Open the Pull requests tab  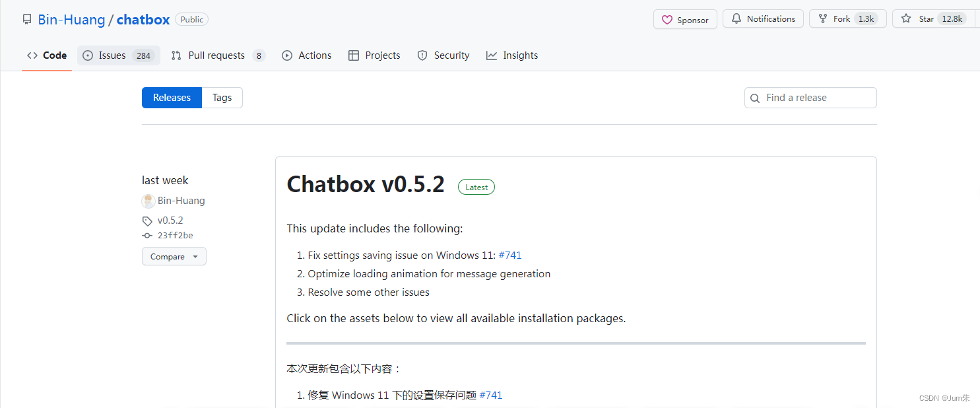218,55
